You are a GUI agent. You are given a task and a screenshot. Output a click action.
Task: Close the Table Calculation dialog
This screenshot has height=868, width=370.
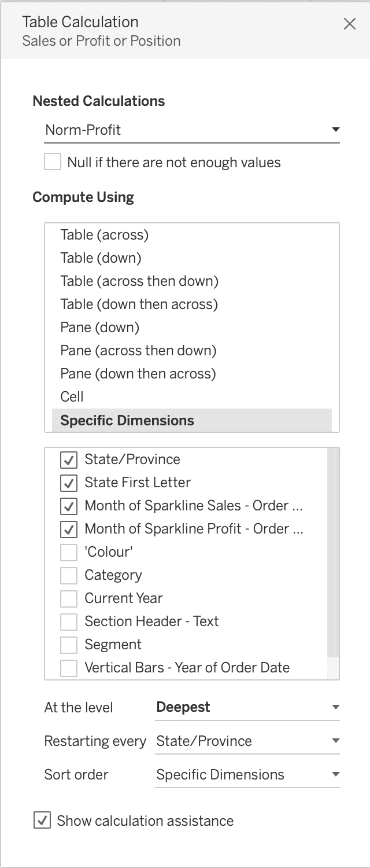click(350, 24)
